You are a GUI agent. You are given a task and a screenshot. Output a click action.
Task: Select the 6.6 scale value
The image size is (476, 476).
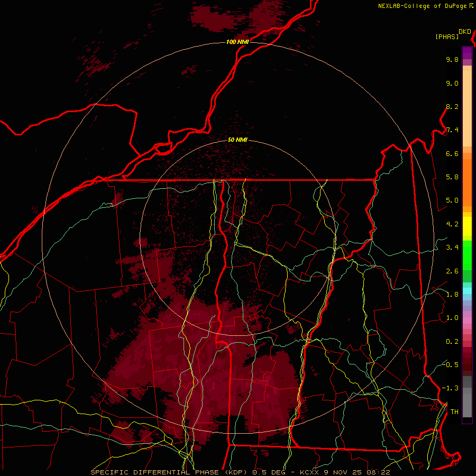[x=452, y=153]
